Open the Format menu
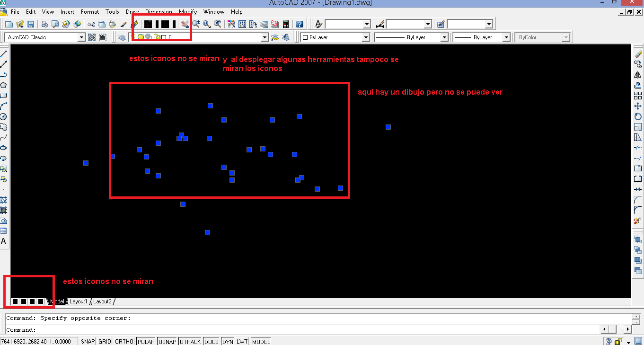This screenshot has height=345, width=644. click(90, 12)
